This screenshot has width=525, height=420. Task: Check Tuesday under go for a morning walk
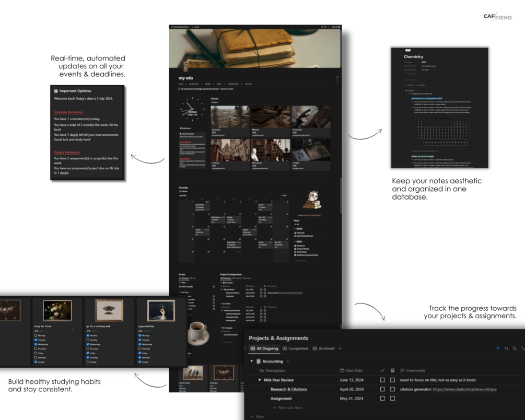pos(88,340)
